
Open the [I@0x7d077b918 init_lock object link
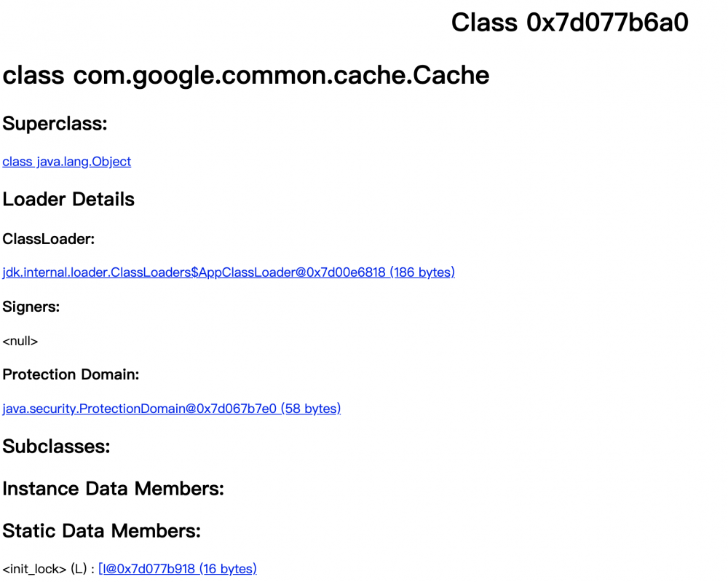click(x=178, y=569)
